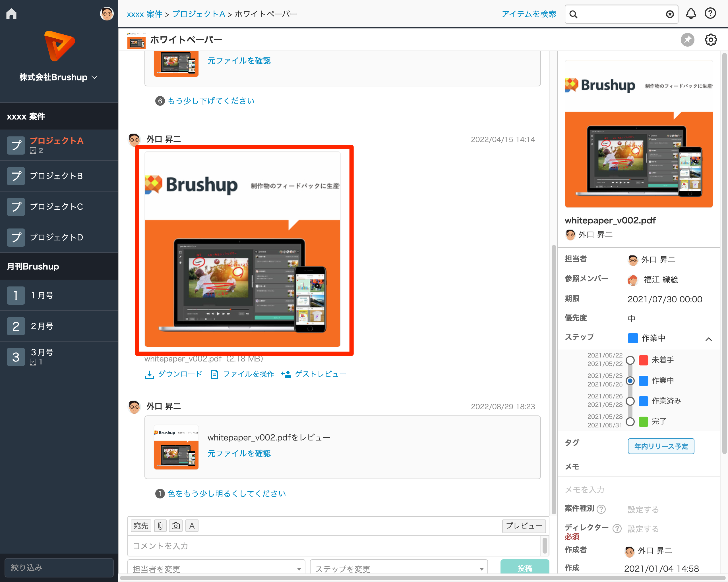
Task: Click the 期限 value 2021/07/30 00:00
Action: coord(665,299)
